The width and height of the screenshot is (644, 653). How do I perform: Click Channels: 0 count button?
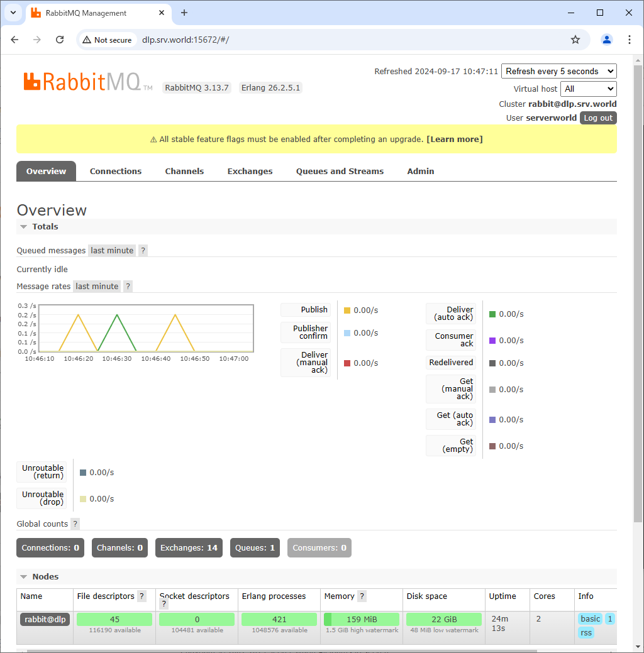(x=119, y=547)
